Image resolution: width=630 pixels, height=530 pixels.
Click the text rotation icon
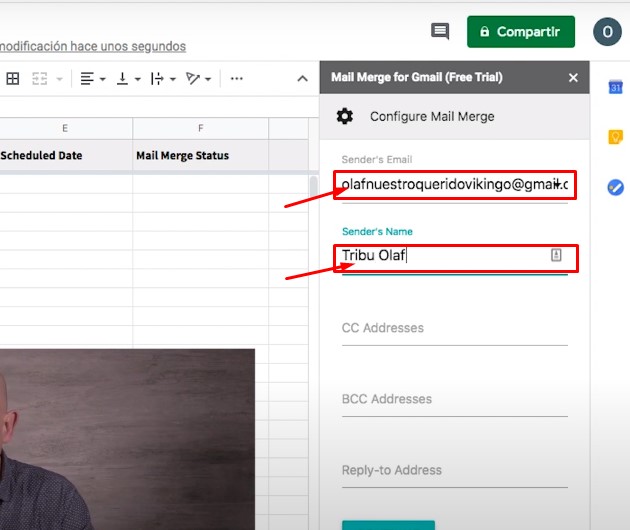192,78
